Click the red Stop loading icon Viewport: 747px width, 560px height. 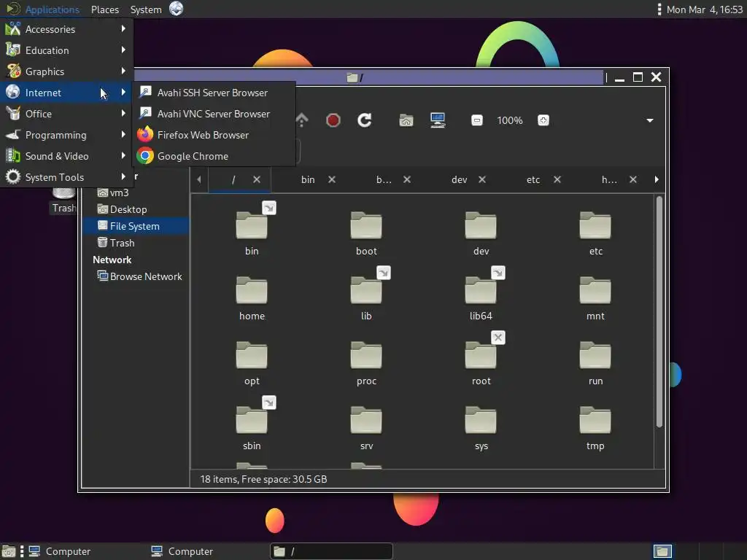[333, 120]
